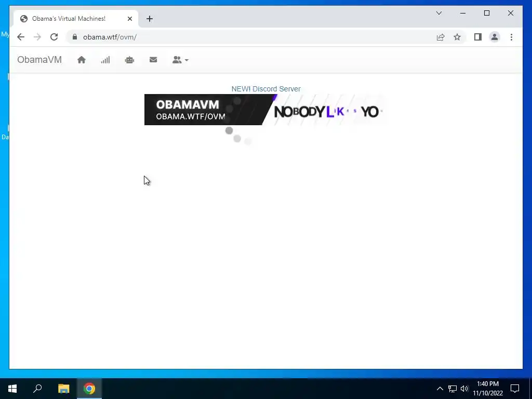Image resolution: width=532 pixels, height=399 pixels.
Task: Reload the current page
Action: pos(54,37)
